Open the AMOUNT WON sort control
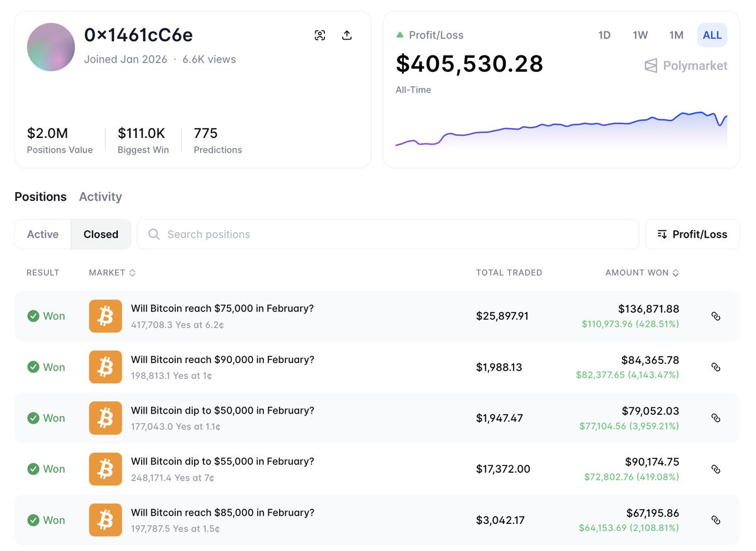The height and width of the screenshot is (551, 756). click(674, 272)
